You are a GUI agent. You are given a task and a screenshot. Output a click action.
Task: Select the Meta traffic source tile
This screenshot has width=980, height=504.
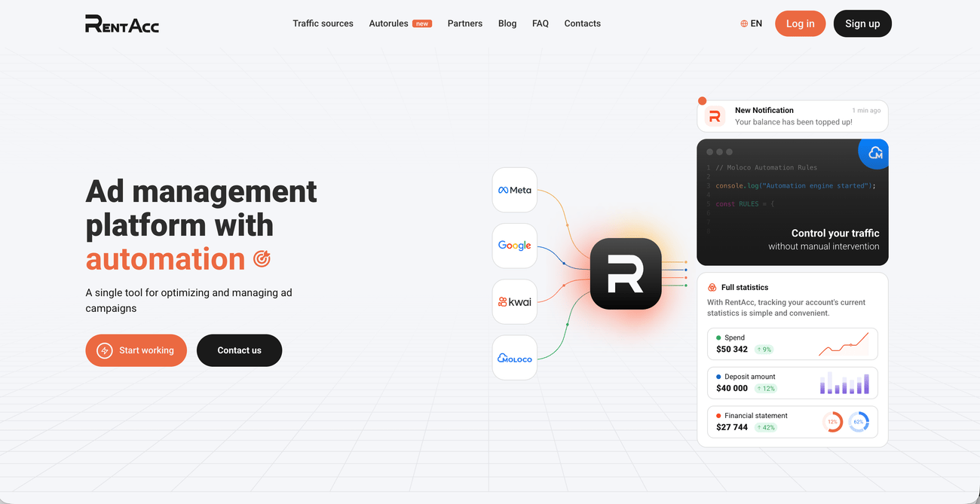[515, 190]
